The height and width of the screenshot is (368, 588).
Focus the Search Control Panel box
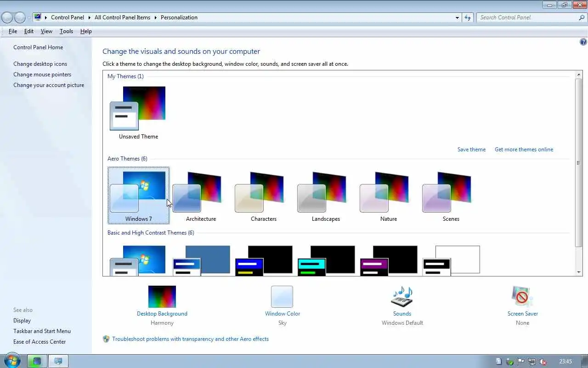527,17
